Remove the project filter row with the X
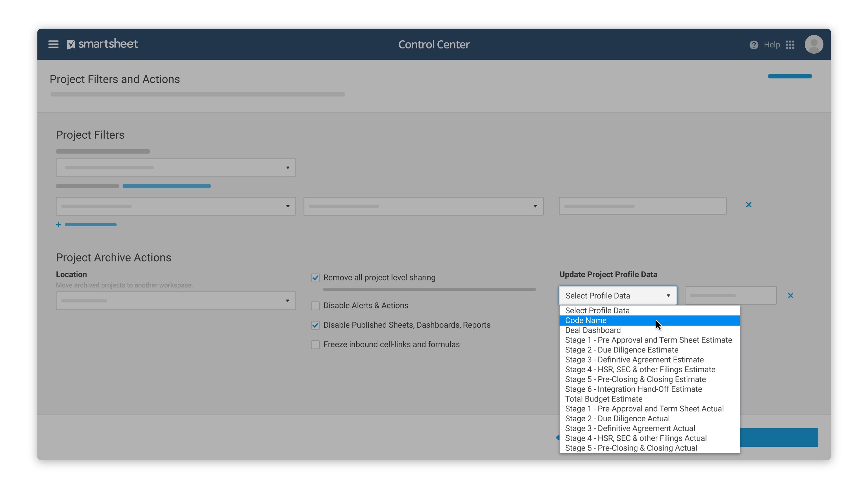The height and width of the screenshot is (489, 868). [x=749, y=205]
